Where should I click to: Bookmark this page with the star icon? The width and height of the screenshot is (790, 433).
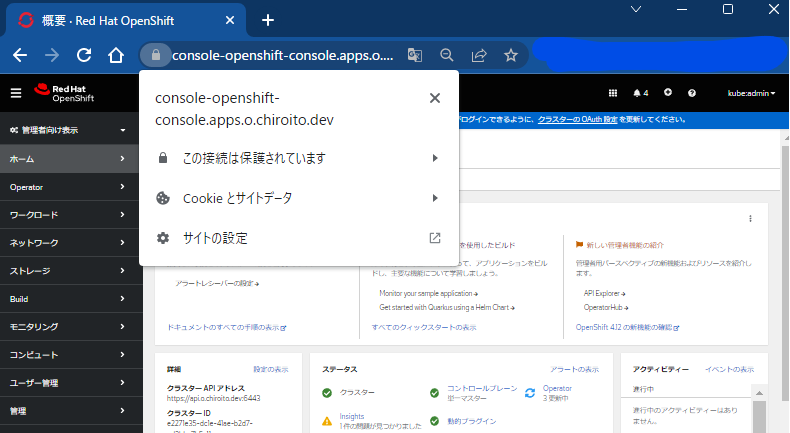[511, 55]
